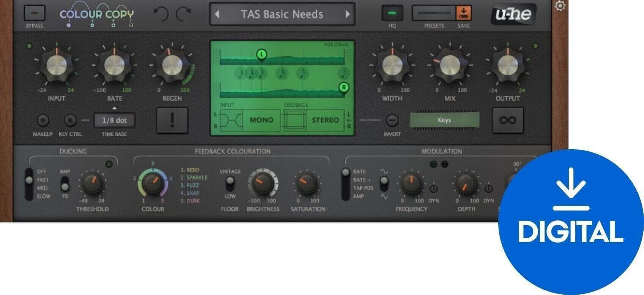Flip the ducking AMP/FB switch
Viewport: 644px width, 295px height.
click(65, 185)
